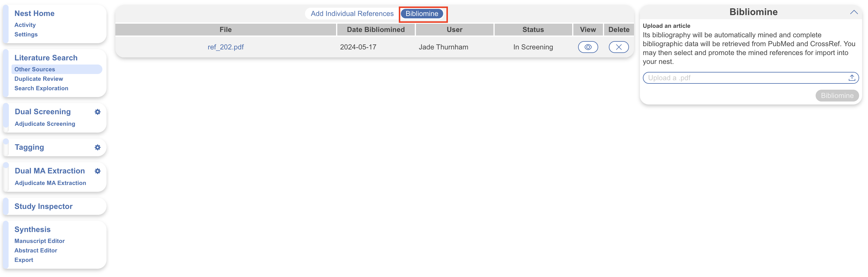This screenshot has height=277, width=868.
Task: Open Adjudicate Screening page
Action: click(45, 124)
